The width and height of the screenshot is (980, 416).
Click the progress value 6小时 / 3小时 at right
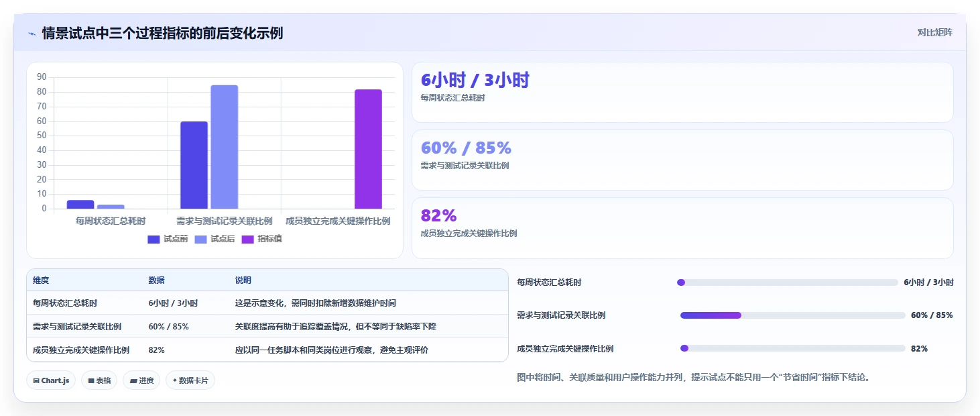[928, 282]
